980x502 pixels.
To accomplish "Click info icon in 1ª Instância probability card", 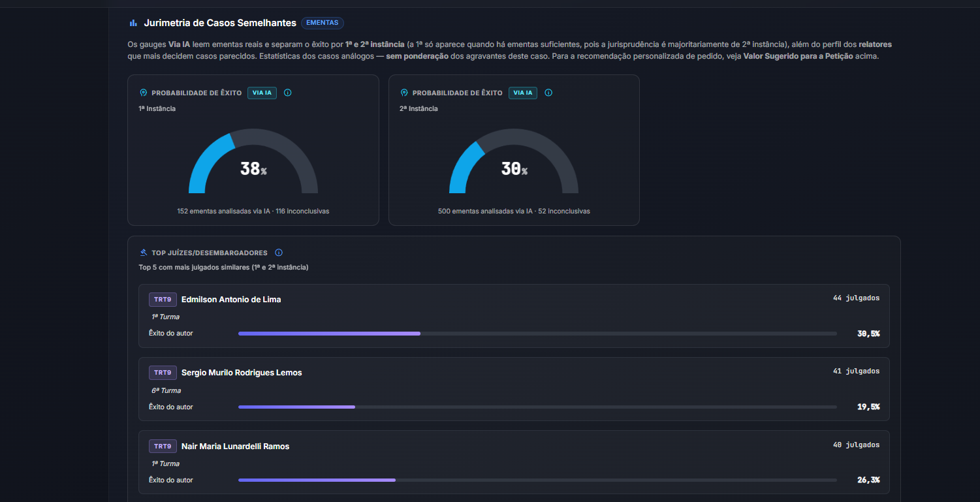I will click(x=288, y=93).
